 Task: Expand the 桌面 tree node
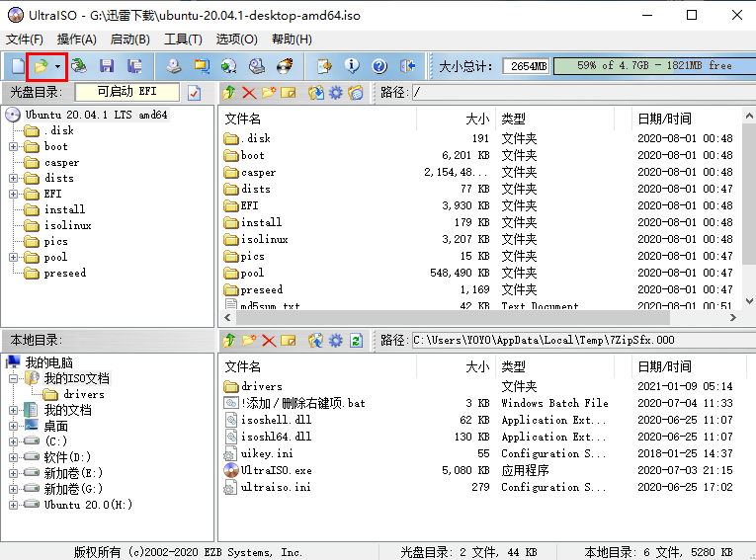pos(14,426)
